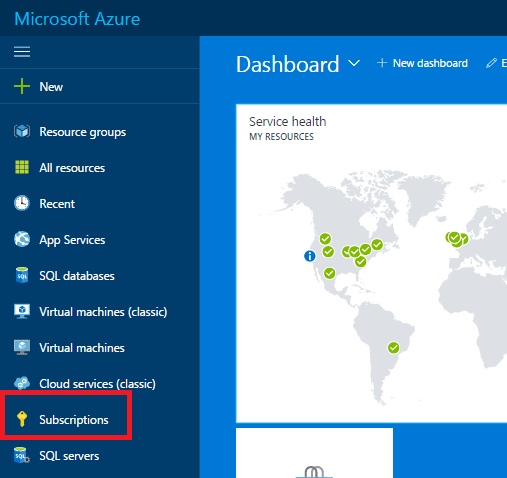Open All resources
507x478 pixels.
pos(72,168)
